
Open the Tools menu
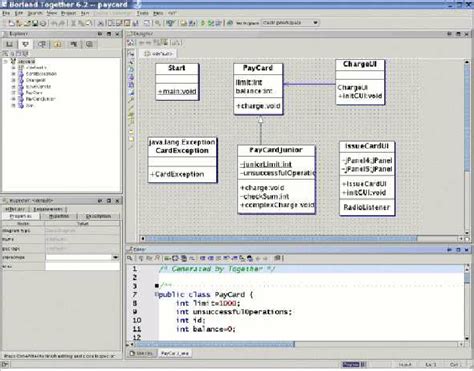tap(143, 13)
